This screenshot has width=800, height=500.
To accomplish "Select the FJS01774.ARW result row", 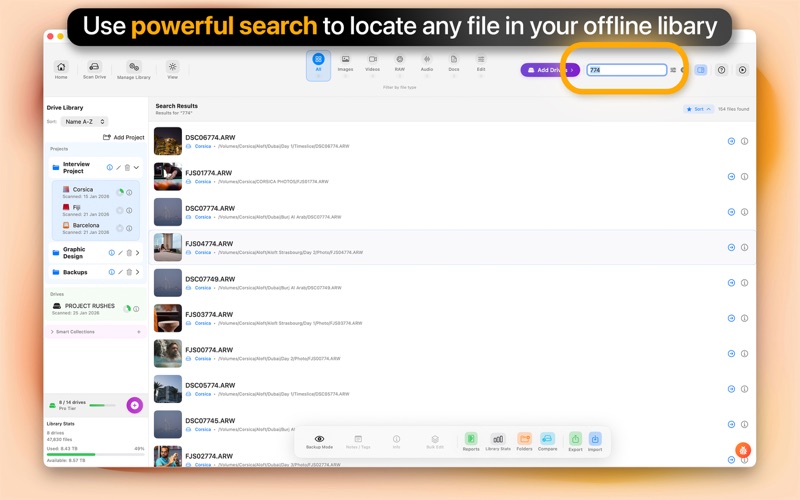I will 452,177.
